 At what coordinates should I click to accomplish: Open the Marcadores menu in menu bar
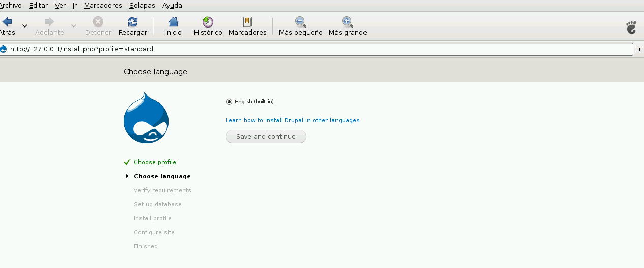(103, 6)
